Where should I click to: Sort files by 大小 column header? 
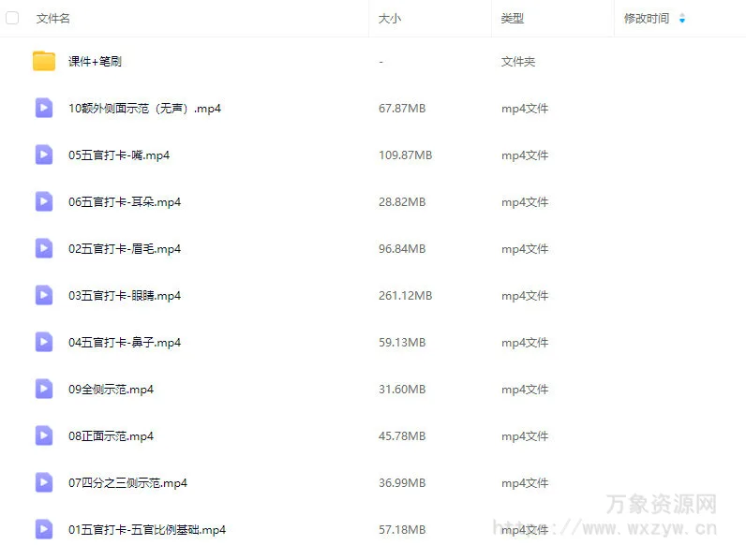[389, 19]
